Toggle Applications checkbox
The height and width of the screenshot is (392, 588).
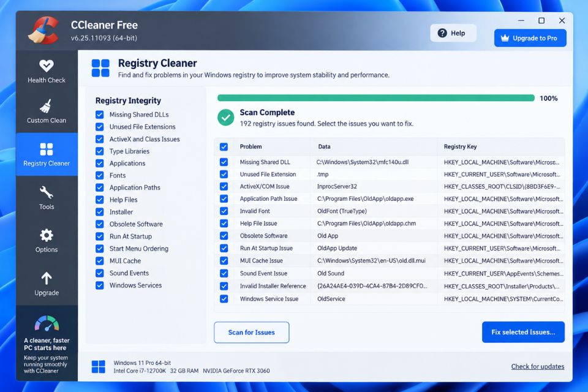click(x=99, y=163)
